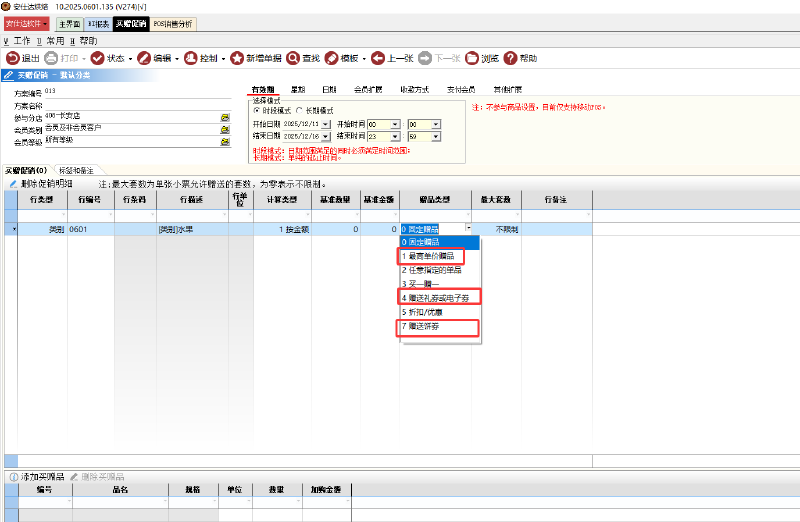
Task: Switch to the 其他扩展 tab
Action: [508, 89]
